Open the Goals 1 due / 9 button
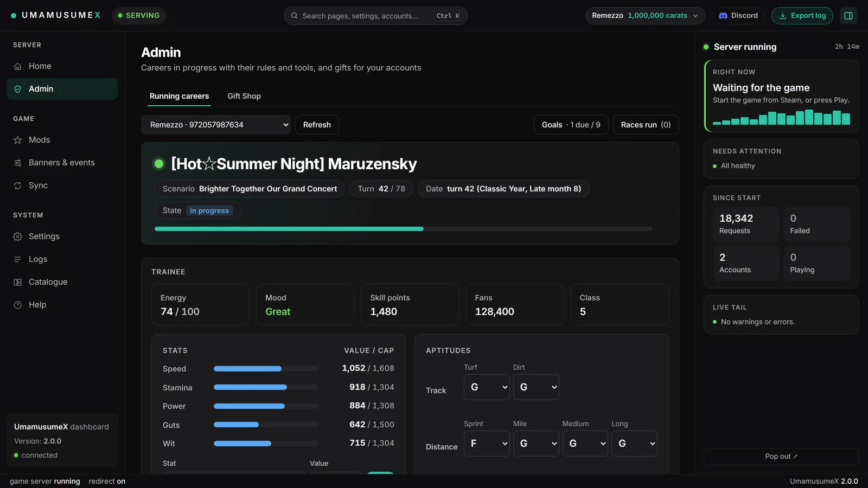This screenshot has height=488, width=868. 571,125
